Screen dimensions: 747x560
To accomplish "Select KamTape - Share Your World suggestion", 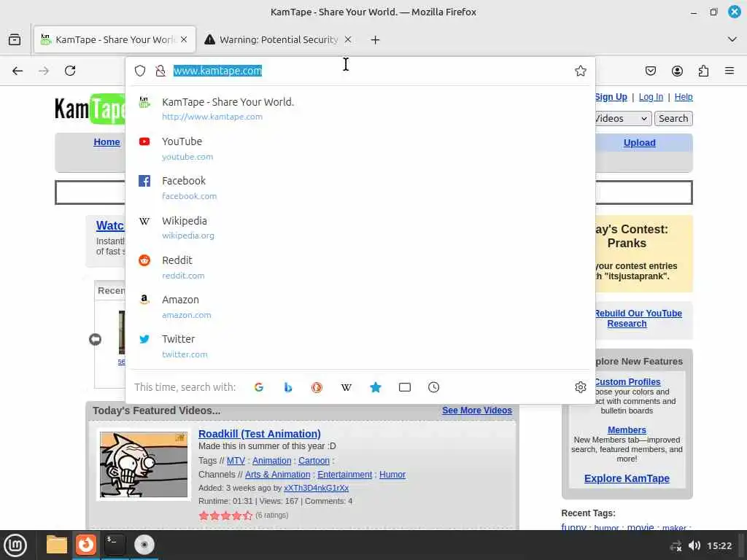I will coord(360,109).
